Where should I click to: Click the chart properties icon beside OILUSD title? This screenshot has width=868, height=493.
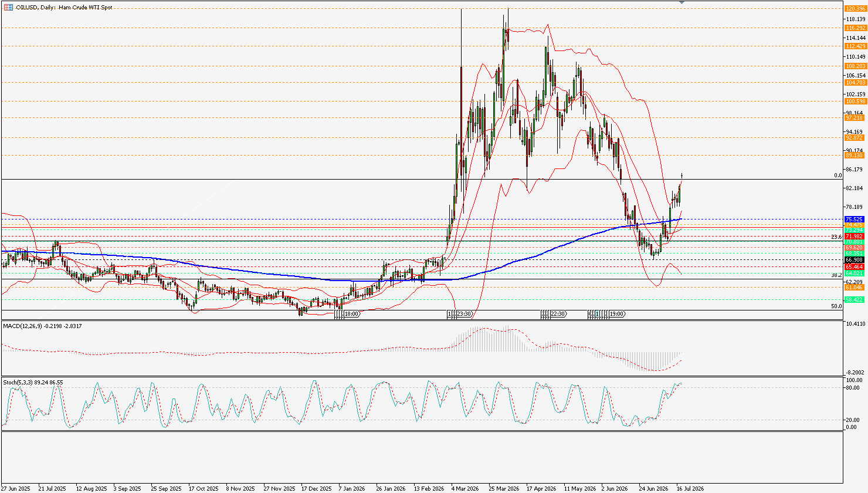pos(8,7)
